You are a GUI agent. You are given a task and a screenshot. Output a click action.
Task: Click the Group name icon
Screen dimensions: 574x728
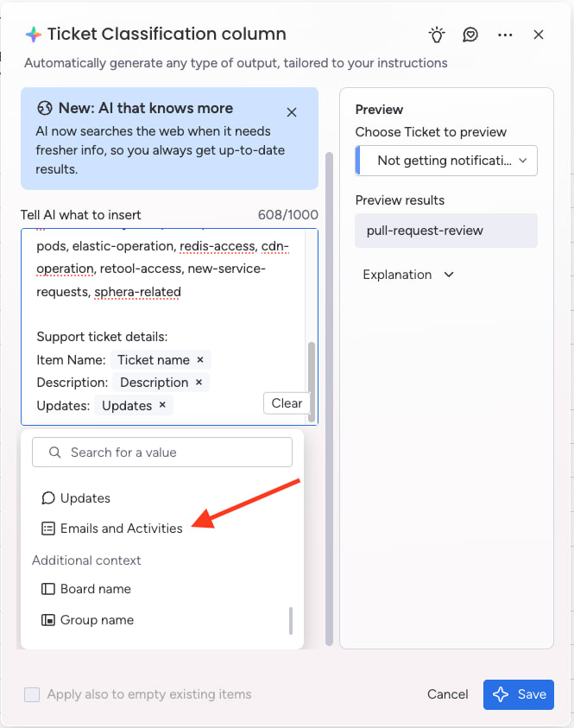tap(48, 620)
